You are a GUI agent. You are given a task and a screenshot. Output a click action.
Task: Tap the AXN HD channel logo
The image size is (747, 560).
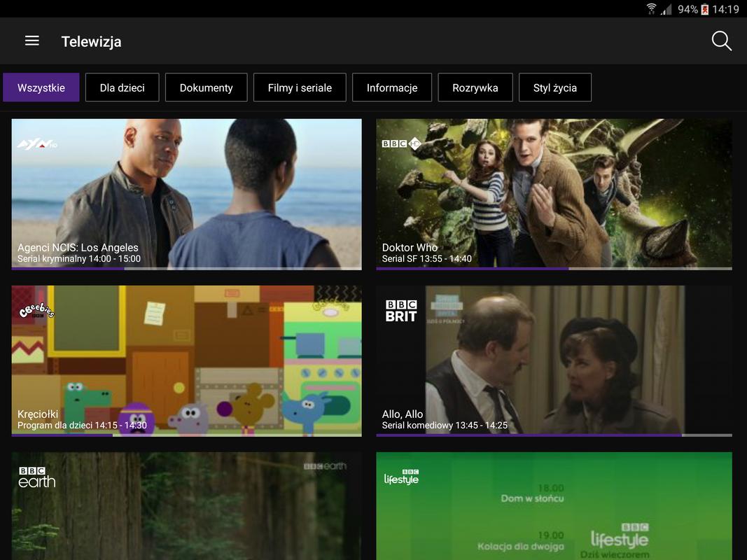[37, 143]
